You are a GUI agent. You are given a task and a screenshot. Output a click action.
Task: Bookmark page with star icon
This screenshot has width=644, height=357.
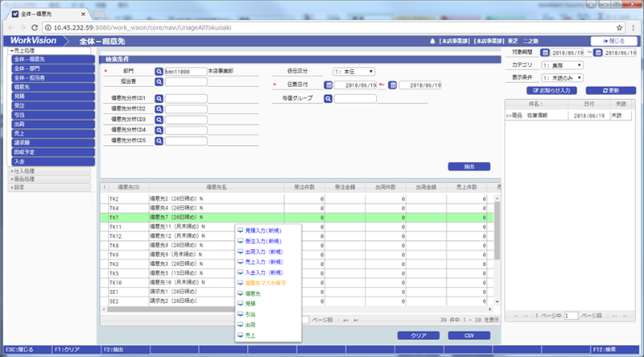point(619,27)
